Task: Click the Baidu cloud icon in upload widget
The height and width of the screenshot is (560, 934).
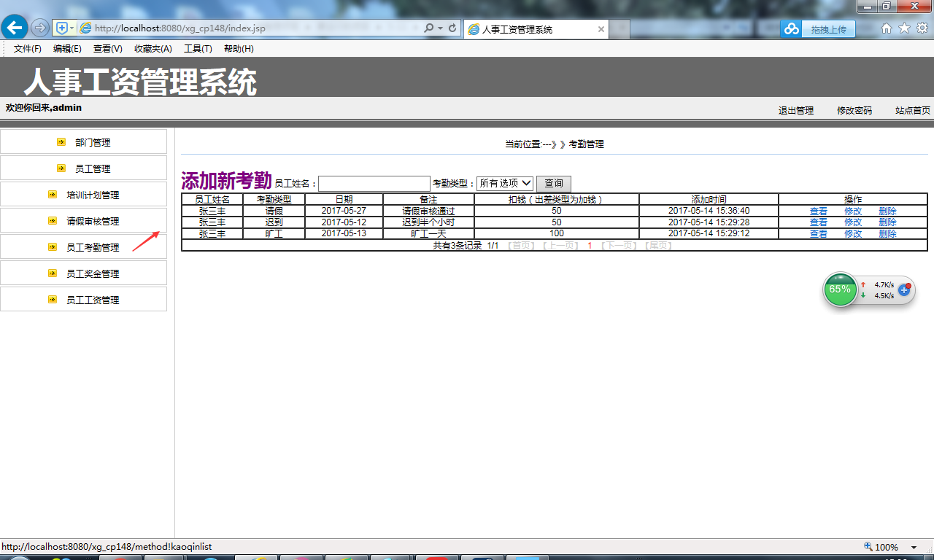Action: 792,29
